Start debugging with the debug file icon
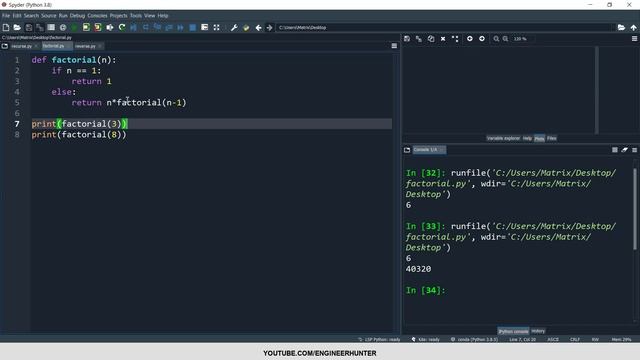Screen dimensions: 640x360 (x=133, y=27)
